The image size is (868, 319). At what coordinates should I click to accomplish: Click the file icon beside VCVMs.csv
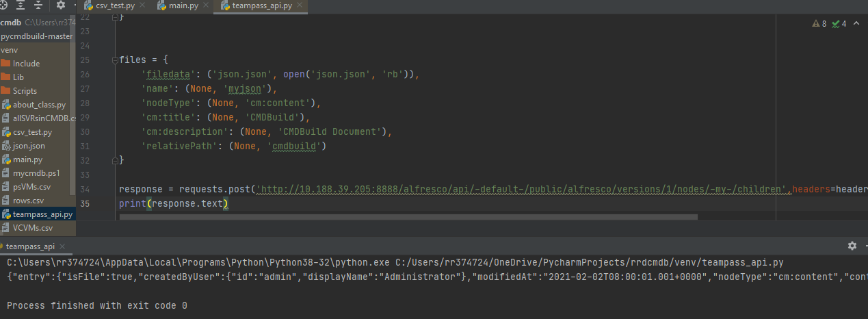(6, 228)
